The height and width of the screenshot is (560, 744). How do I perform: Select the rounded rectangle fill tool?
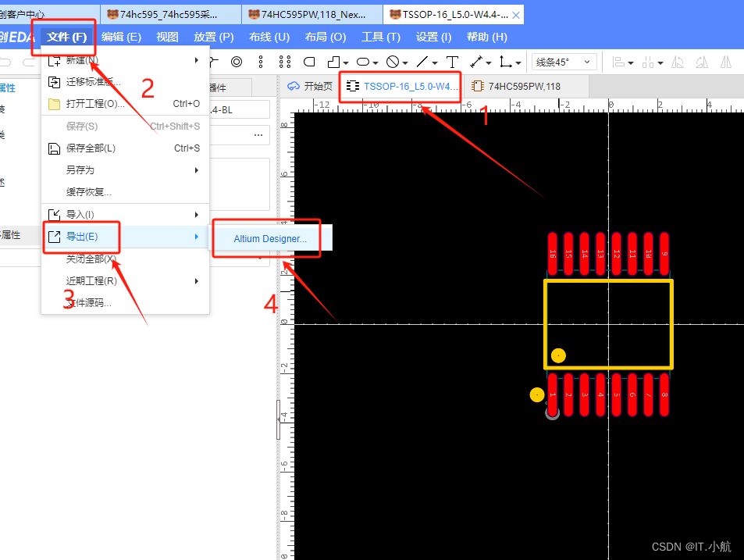coord(309,62)
